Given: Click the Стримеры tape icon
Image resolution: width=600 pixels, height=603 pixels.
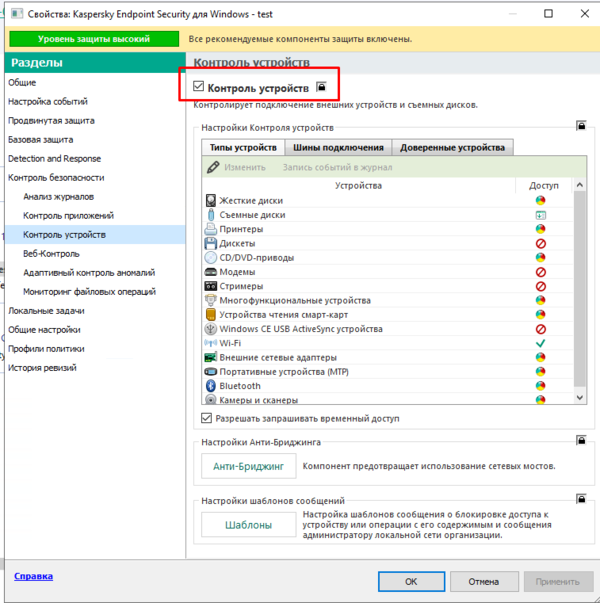Looking at the screenshot, I should coord(210,286).
